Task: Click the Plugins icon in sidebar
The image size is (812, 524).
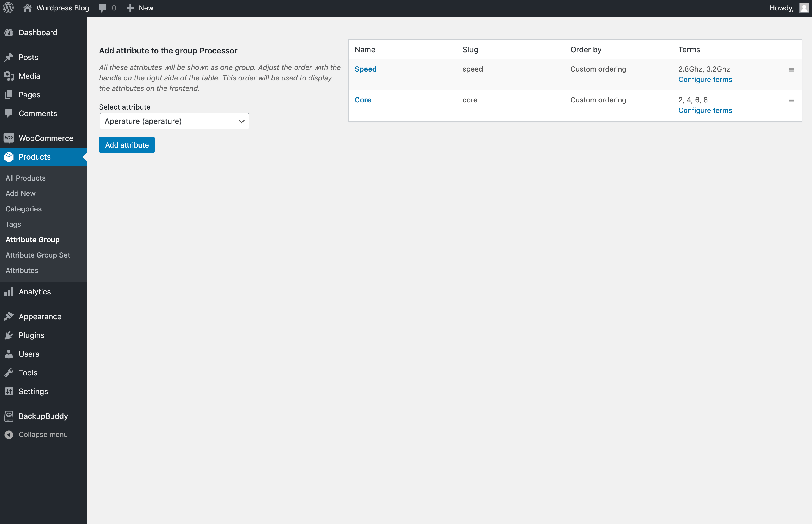Action: [x=9, y=335]
